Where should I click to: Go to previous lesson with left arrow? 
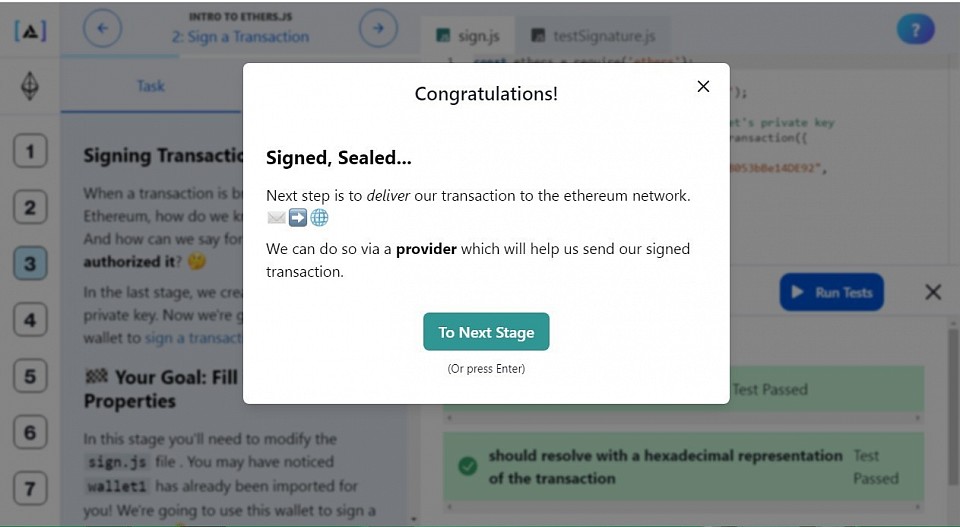click(102, 28)
